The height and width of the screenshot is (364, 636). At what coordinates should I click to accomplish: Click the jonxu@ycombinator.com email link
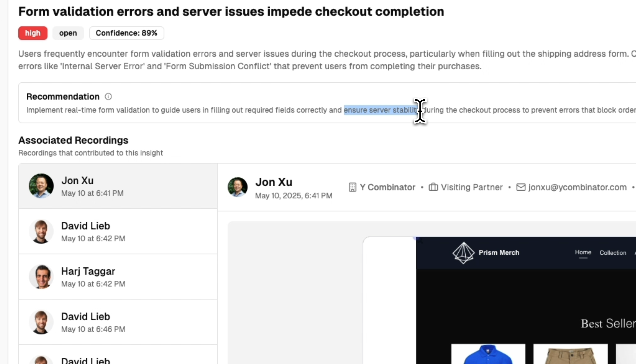577,187
